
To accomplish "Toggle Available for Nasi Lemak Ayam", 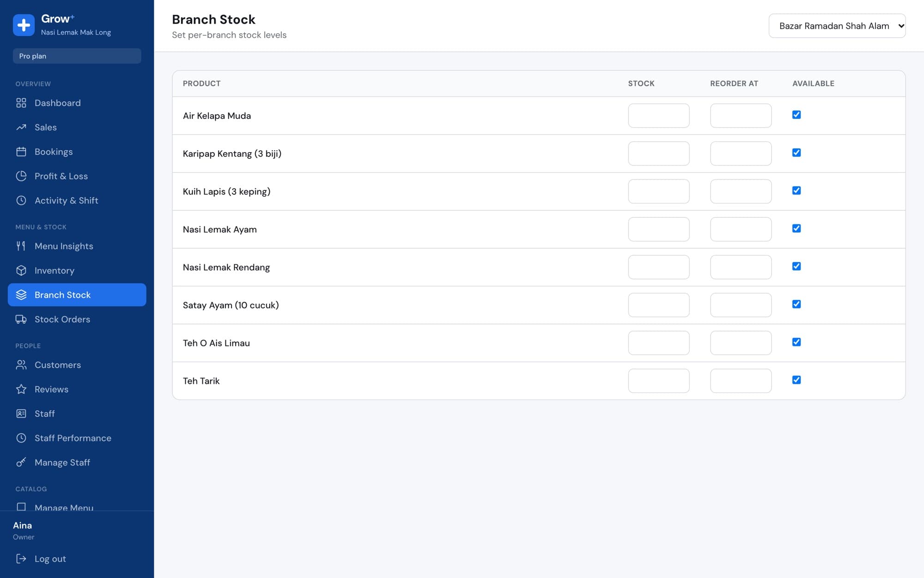I will (796, 228).
